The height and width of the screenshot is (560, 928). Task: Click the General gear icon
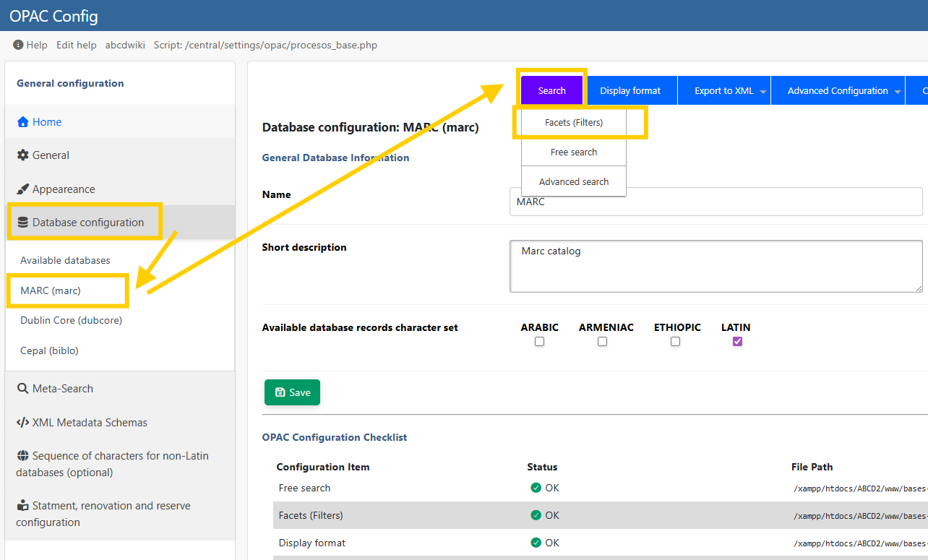[23, 155]
